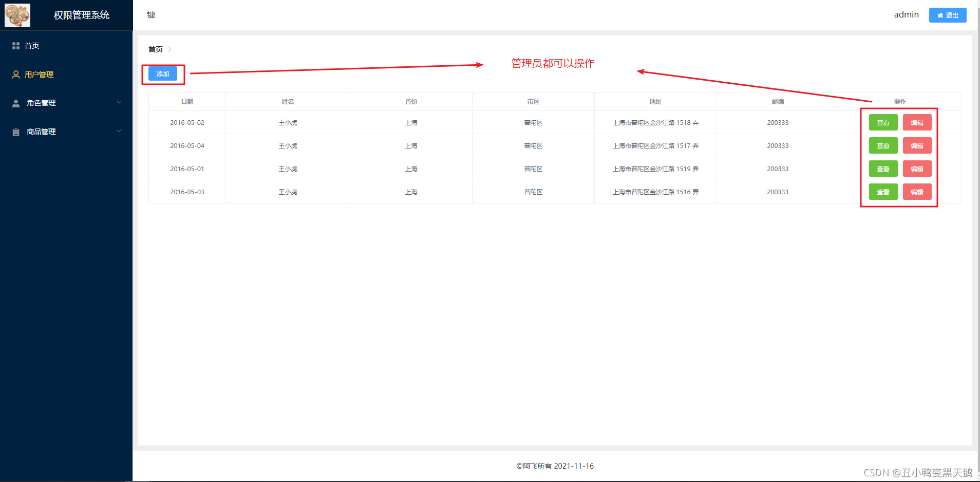
Task: Click the 首页 breadcrumb link
Action: click(x=156, y=49)
